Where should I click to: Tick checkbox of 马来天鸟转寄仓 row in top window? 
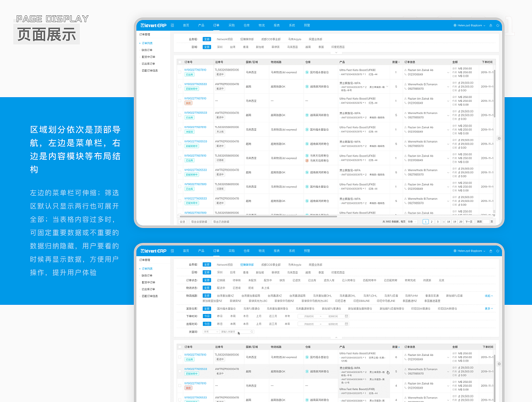(x=180, y=158)
